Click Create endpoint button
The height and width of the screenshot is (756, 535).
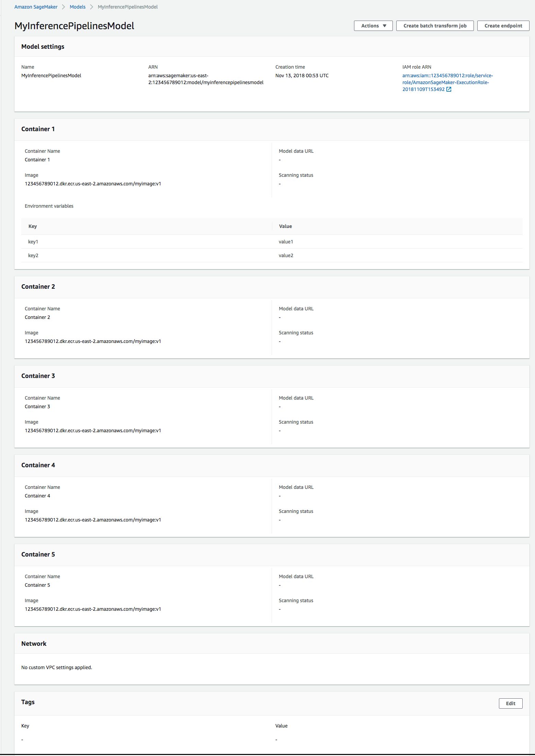(x=503, y=25)
